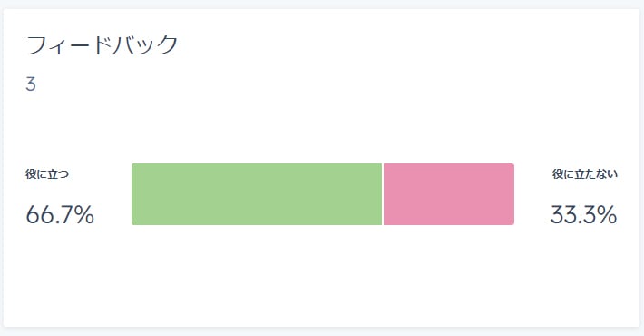Click the gap separating the two bar segments

[383, 194]
